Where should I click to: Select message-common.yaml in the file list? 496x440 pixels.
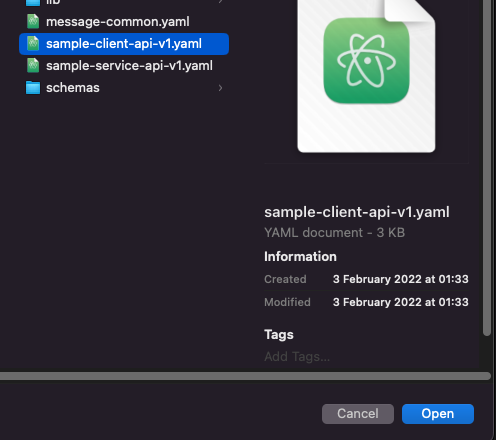[124, 22]
